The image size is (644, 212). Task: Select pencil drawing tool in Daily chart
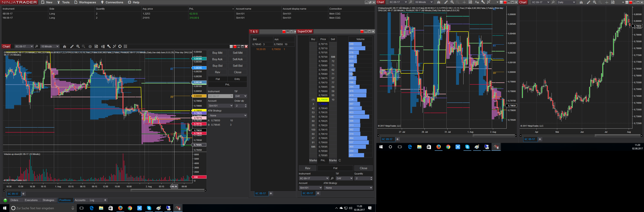[588, 2]
